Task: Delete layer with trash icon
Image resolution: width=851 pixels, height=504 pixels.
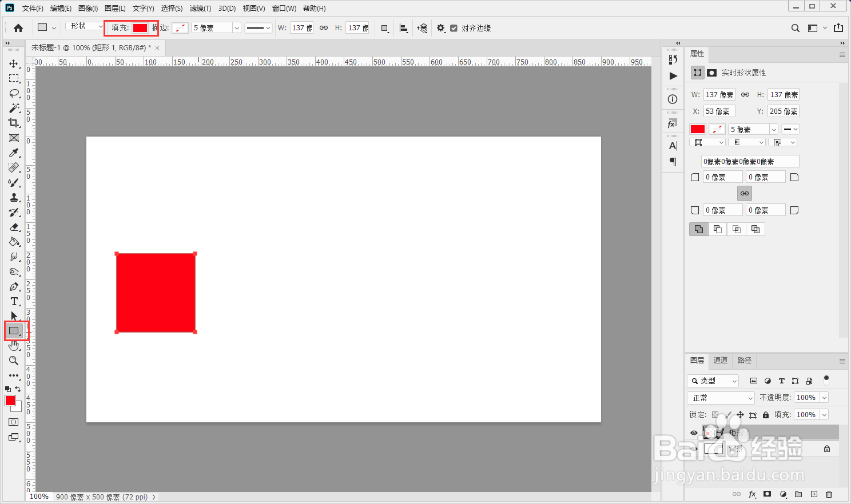Action: (x=829, y=494)
